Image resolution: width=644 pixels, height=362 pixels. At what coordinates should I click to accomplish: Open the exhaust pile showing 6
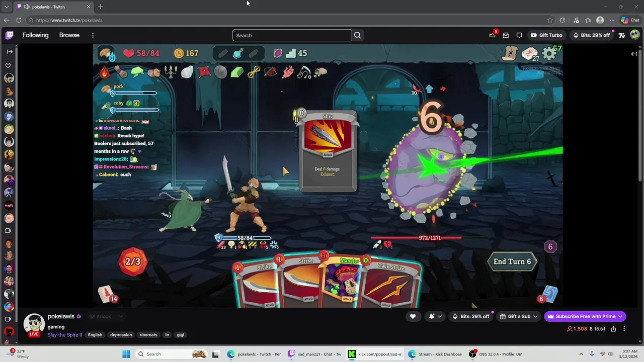coord(550,247)
